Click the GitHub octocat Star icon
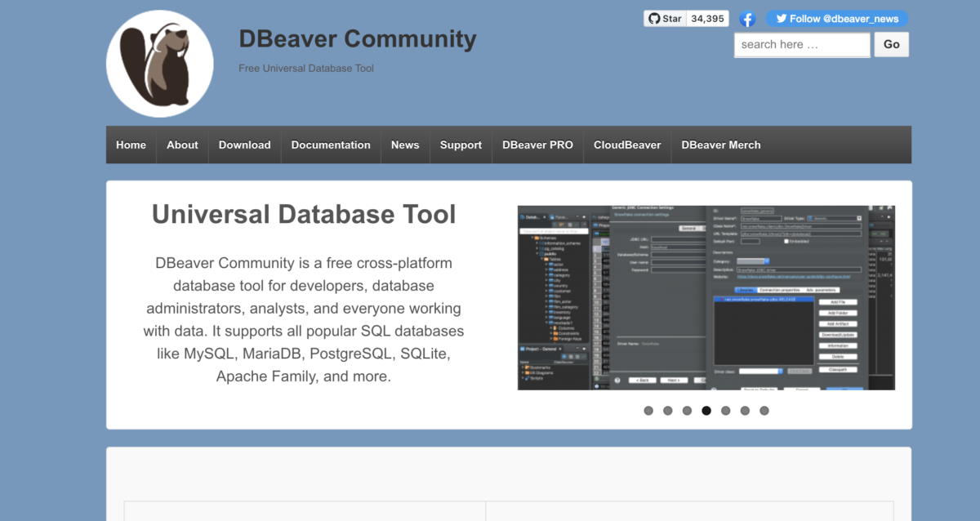The height and width of the screenshot is (521, 980). coord(654,17)
